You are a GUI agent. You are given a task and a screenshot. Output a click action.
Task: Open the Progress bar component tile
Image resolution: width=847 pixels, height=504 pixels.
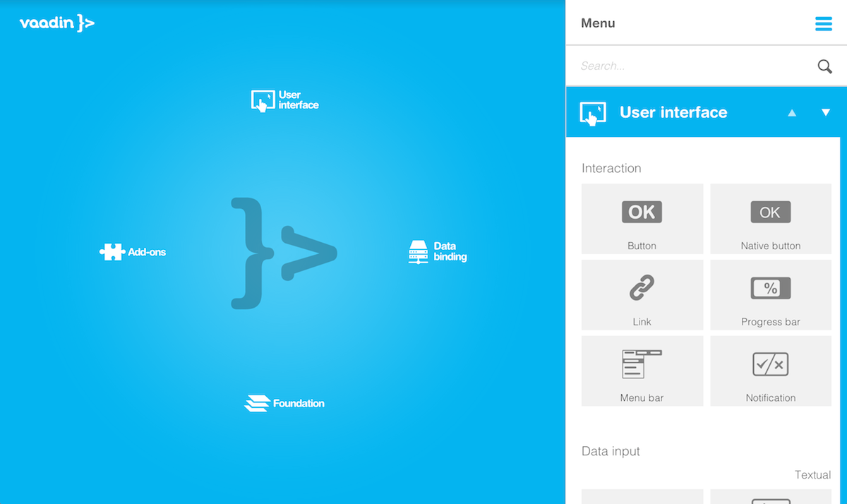[771, 295]
